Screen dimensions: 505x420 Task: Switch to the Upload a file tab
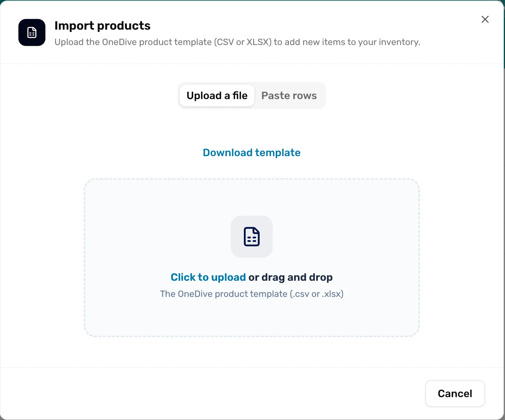click(x=217, y=96)
